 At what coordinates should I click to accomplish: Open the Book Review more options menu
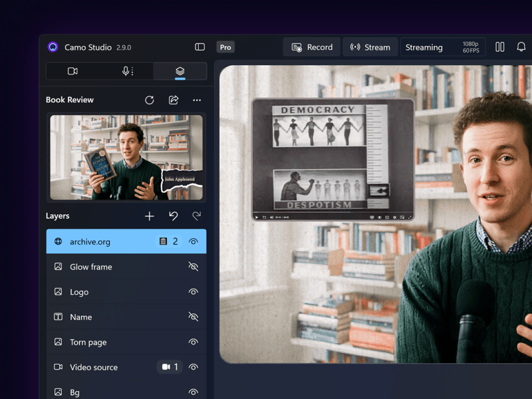click(197, 100)
